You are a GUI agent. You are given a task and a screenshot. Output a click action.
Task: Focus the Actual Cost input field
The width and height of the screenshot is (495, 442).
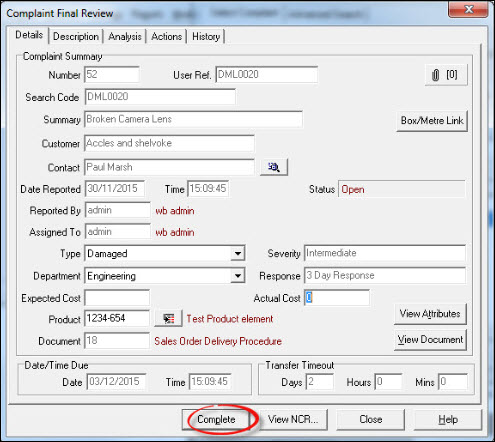pos(337,298)
